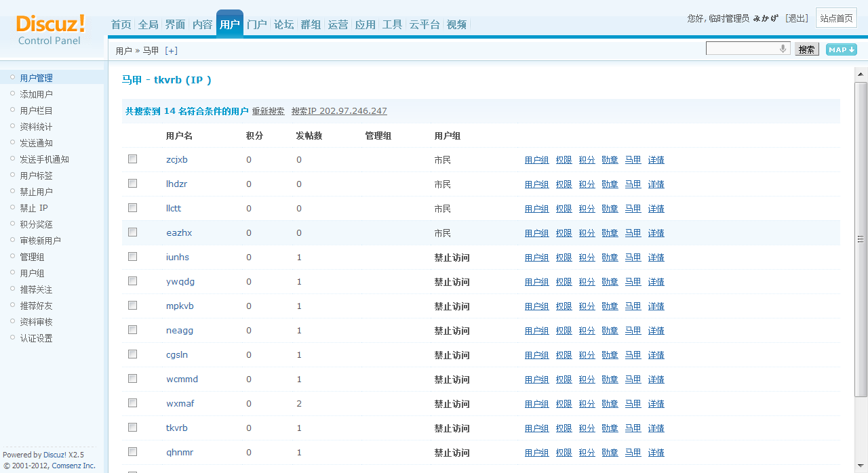Click the Discuz! link in the footer
Image resolution: width=868 pixels, height=473 pixels.
coord(55,455)
